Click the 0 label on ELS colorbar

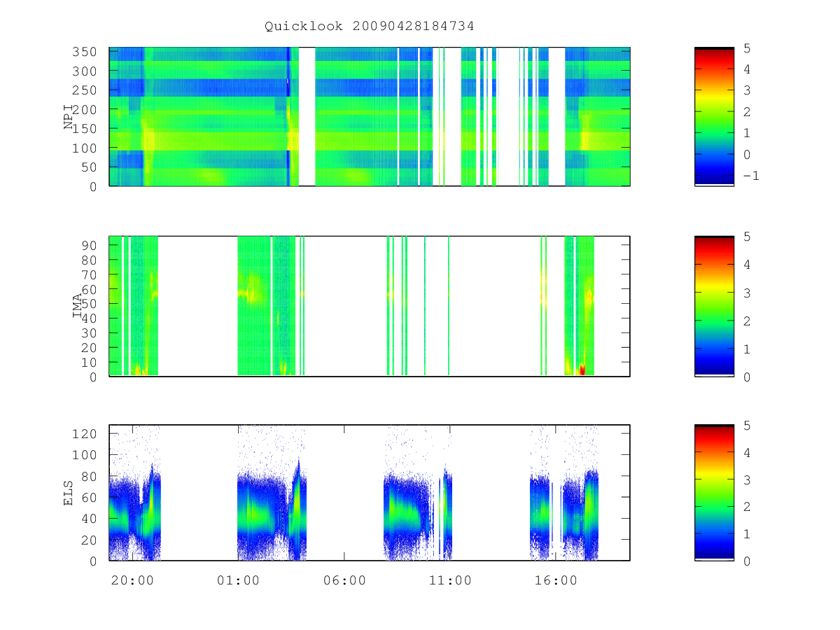[747, 561]
